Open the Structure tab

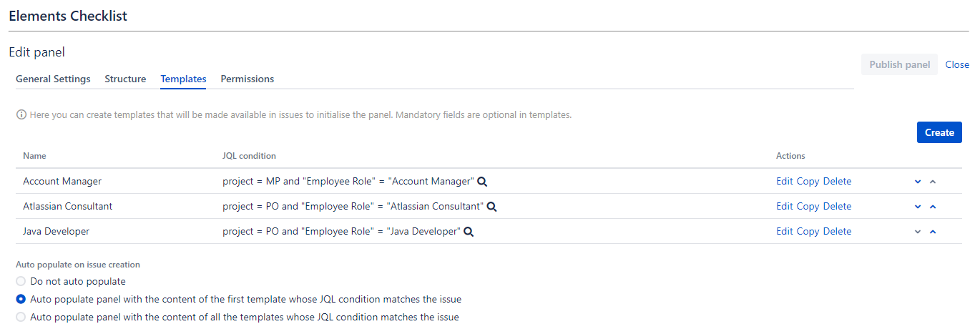pyautogui.click(x=125, y=79)
